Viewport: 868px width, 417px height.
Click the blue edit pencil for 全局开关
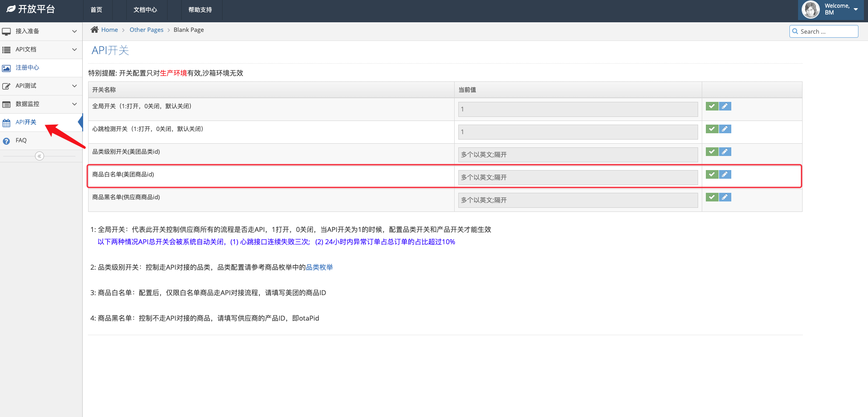[725, 106]
